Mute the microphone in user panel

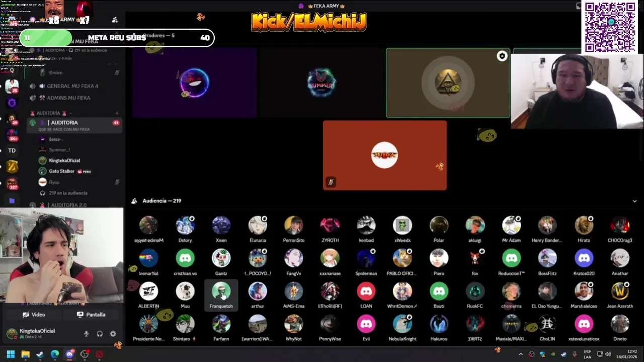pyautogui.click(x=86, y=334)
